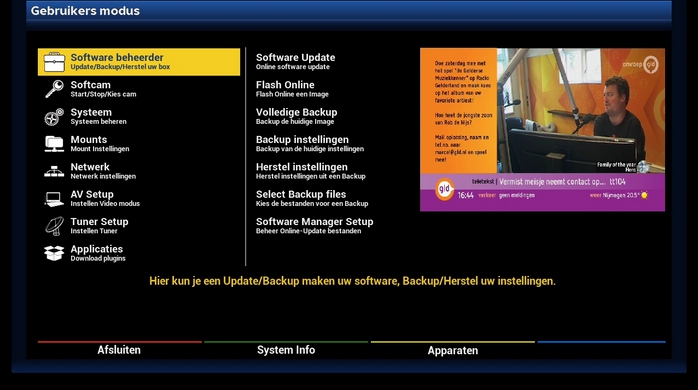Click the Software beheerder briefcase icon

click(54, 62)
